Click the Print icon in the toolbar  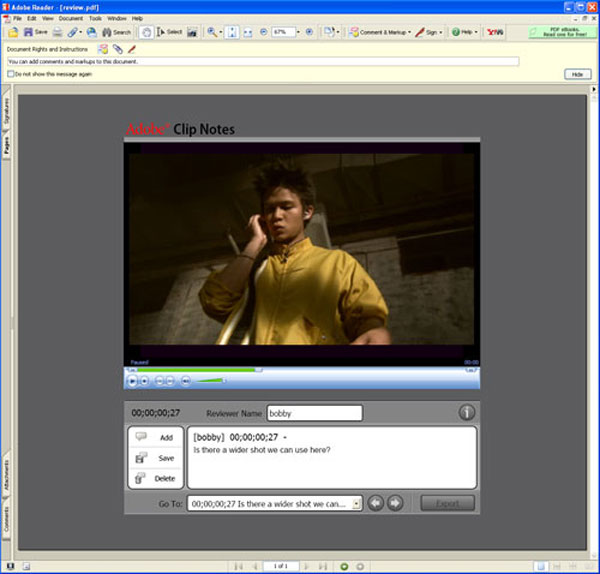57,32
